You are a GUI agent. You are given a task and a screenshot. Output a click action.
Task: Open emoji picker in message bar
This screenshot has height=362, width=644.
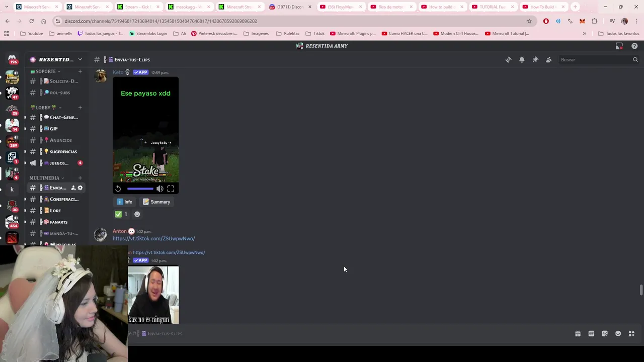[618, 333]
